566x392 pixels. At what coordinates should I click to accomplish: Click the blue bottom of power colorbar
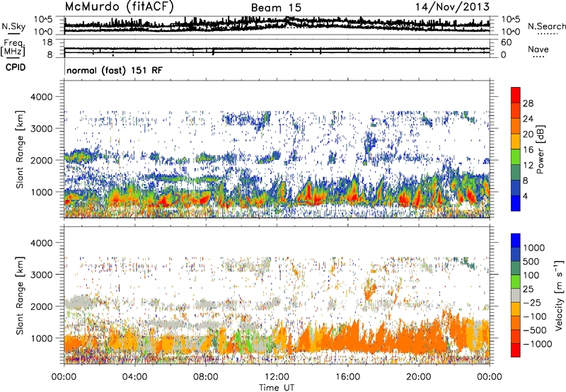(x=516, y=203)
